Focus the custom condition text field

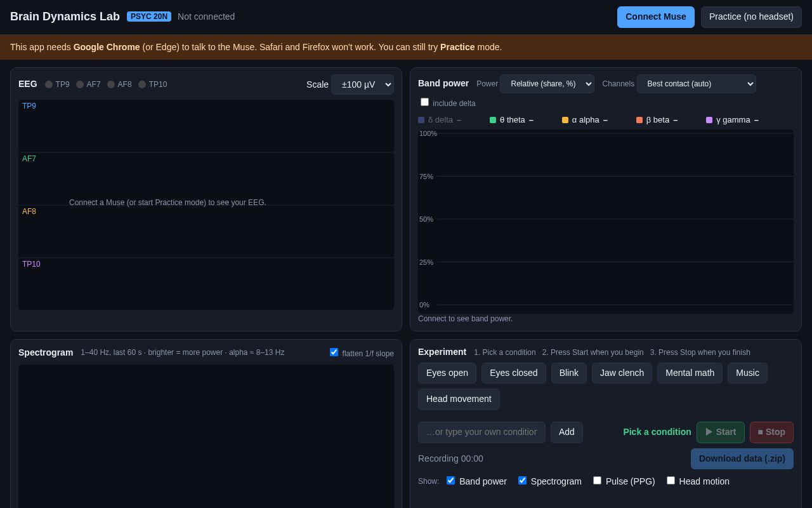tap(481, 432)
